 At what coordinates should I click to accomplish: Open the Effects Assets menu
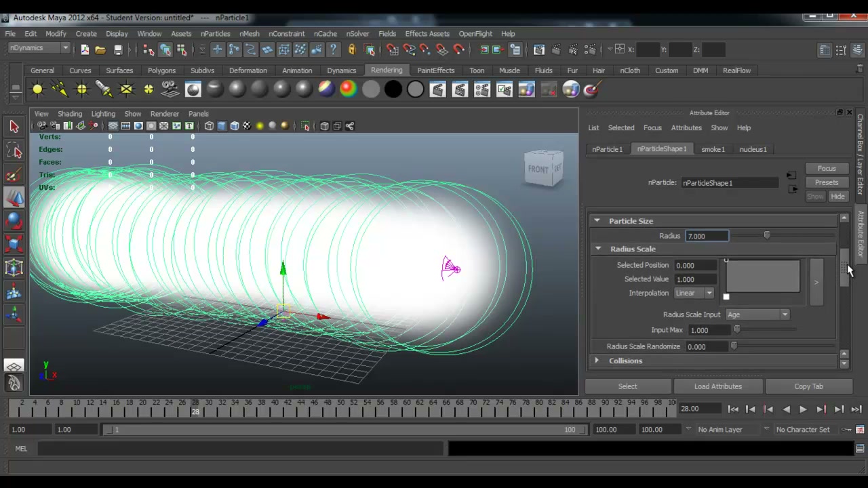[x=427, y=34]
